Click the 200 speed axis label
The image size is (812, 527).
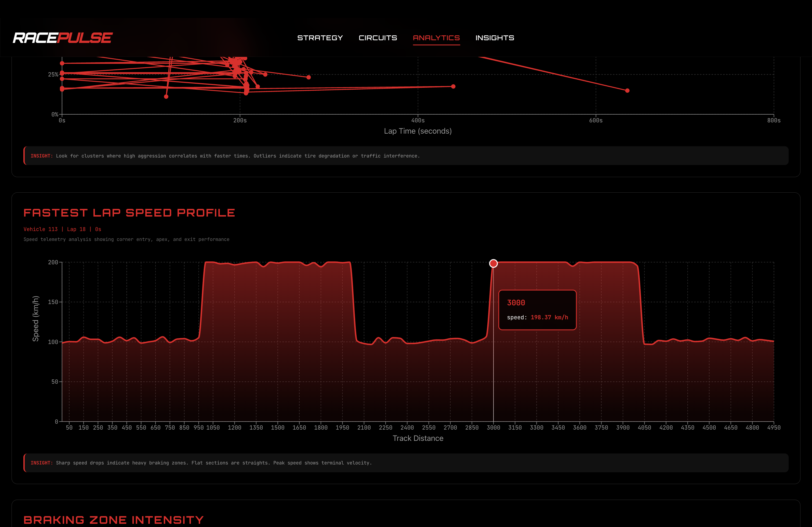click(x=53, y=262)
